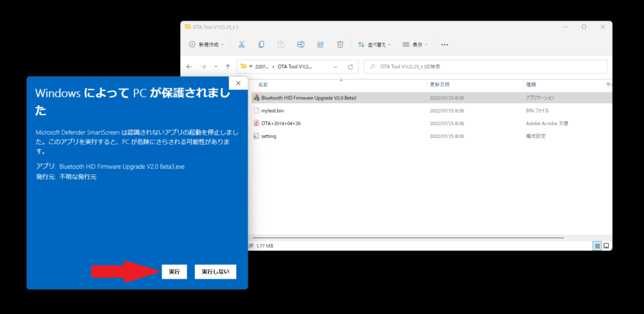The height and width of the screenshot is (314, 644).
Task: Go up one folder with up arrow
Action: point(228,67)
